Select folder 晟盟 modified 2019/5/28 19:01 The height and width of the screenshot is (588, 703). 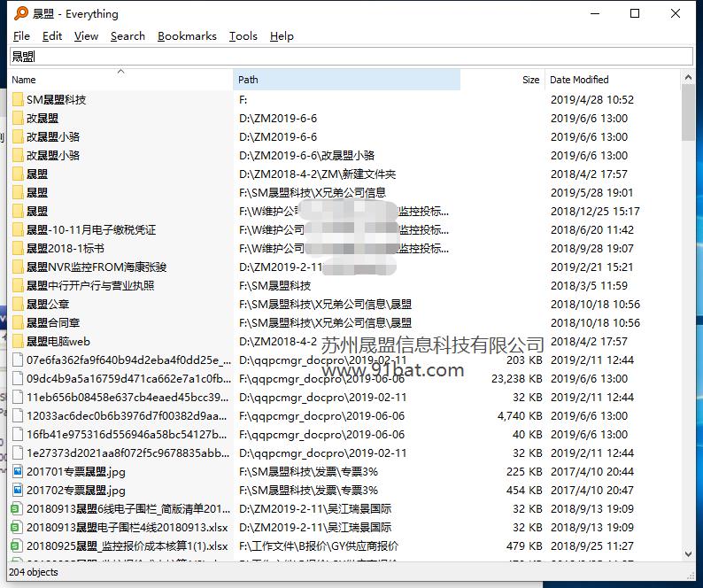click(37, 193)
